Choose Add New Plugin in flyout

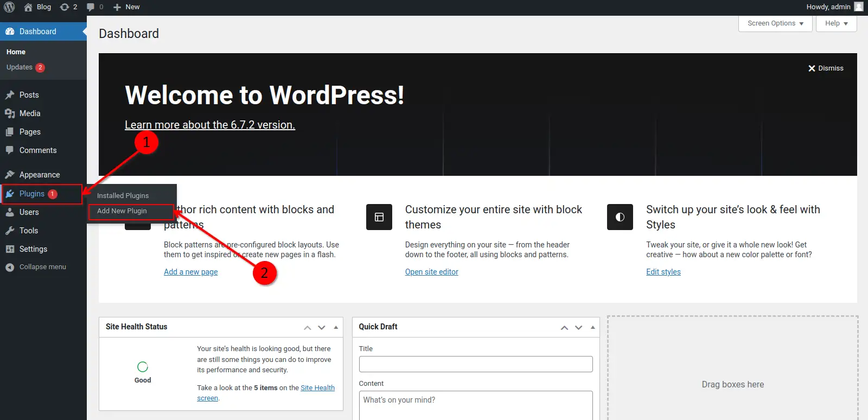pos(122,211)
